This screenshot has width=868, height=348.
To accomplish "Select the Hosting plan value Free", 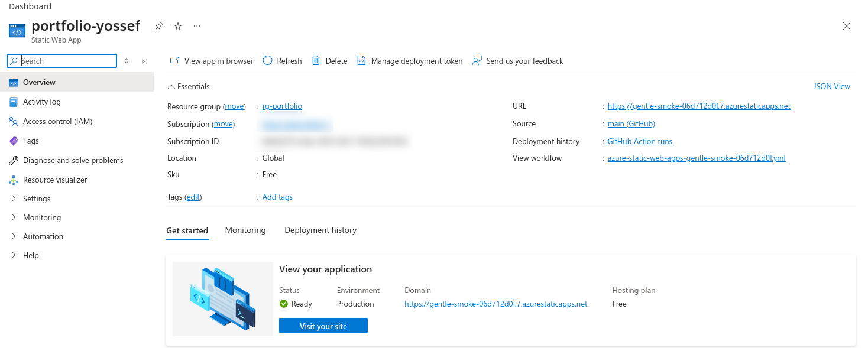I will click(x=620, y=304).
